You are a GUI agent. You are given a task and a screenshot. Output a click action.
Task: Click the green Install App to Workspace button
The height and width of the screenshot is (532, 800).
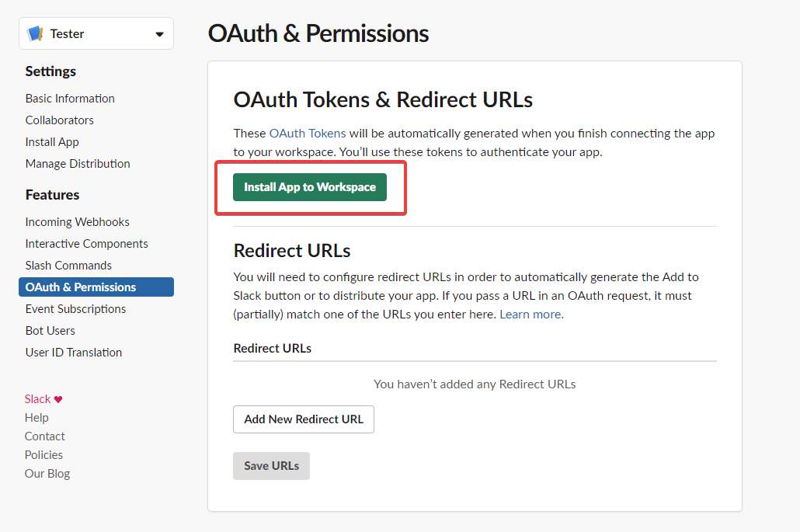coord(310,187)
